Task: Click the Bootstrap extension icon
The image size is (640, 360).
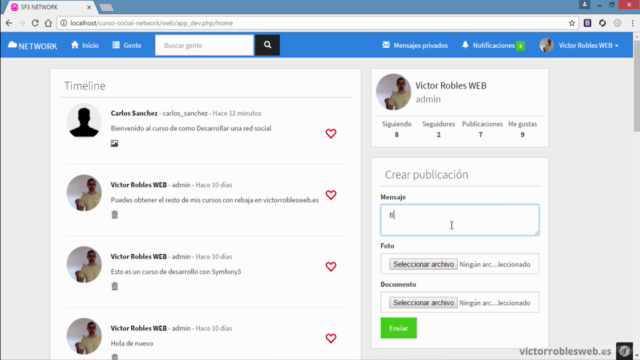Action: coord(587,23)
